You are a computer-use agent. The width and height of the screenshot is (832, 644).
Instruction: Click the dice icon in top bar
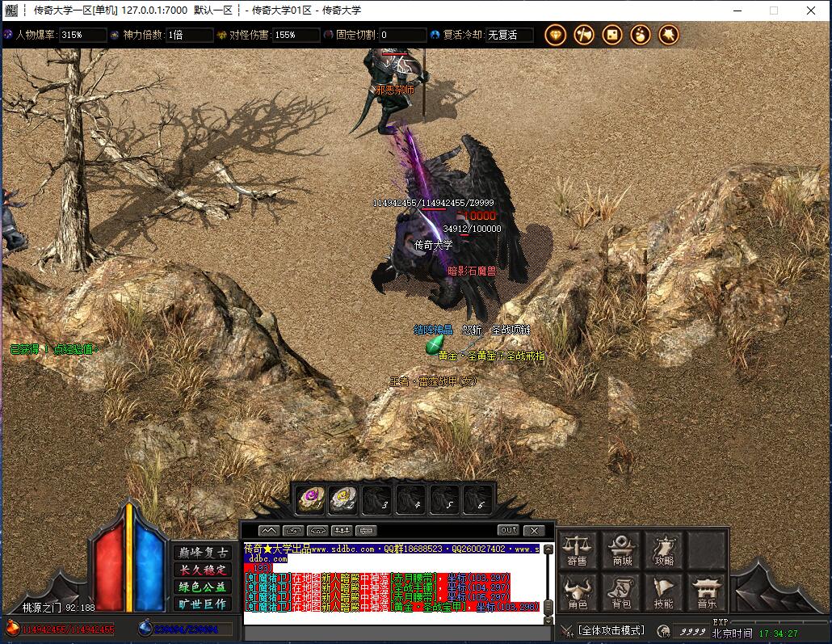coord(611,35)
